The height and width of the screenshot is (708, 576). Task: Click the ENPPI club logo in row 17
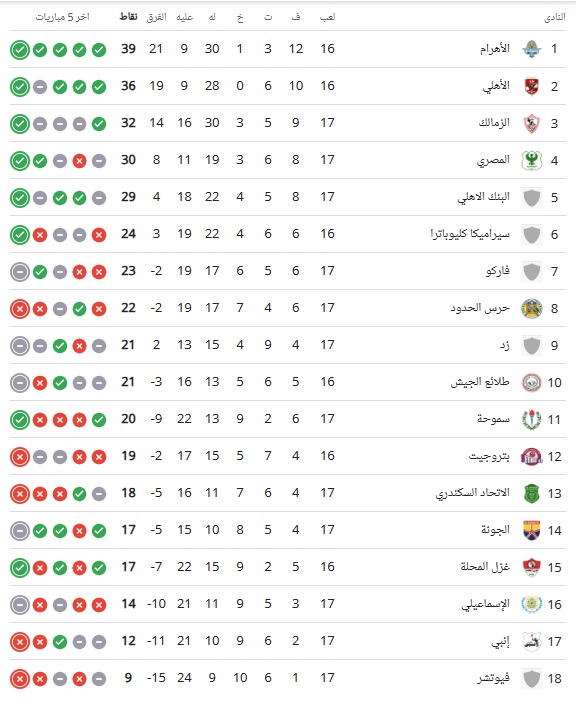(x=531, y=642)
